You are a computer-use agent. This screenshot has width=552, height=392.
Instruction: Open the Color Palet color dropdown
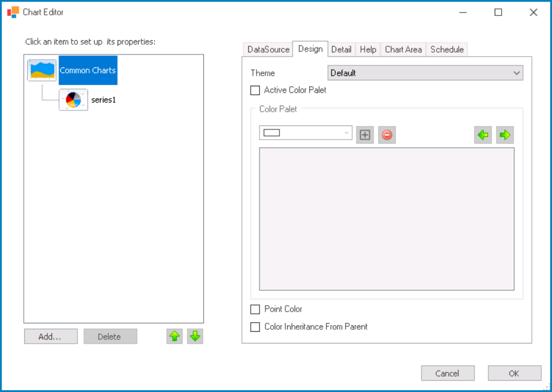click(306, 133)
